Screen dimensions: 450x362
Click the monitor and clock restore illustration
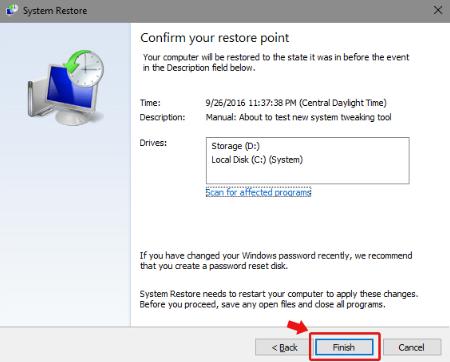coord(66,87)
